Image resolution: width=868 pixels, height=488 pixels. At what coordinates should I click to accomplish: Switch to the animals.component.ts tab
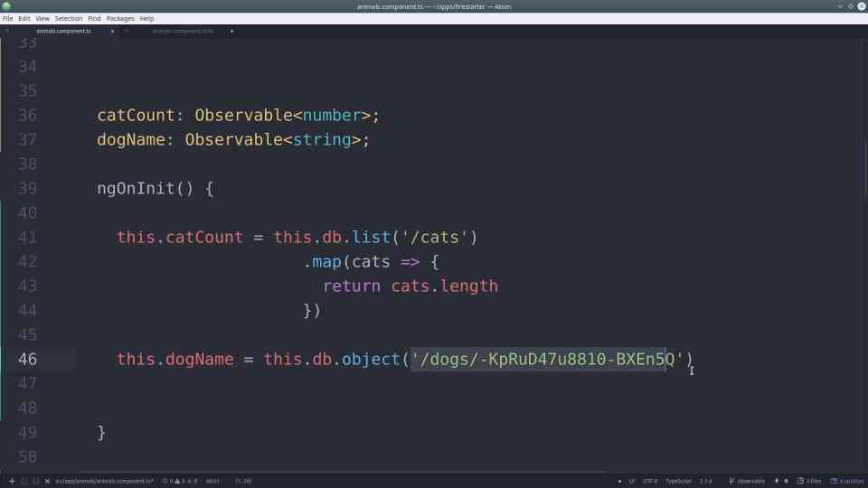[x=63, y=32]
